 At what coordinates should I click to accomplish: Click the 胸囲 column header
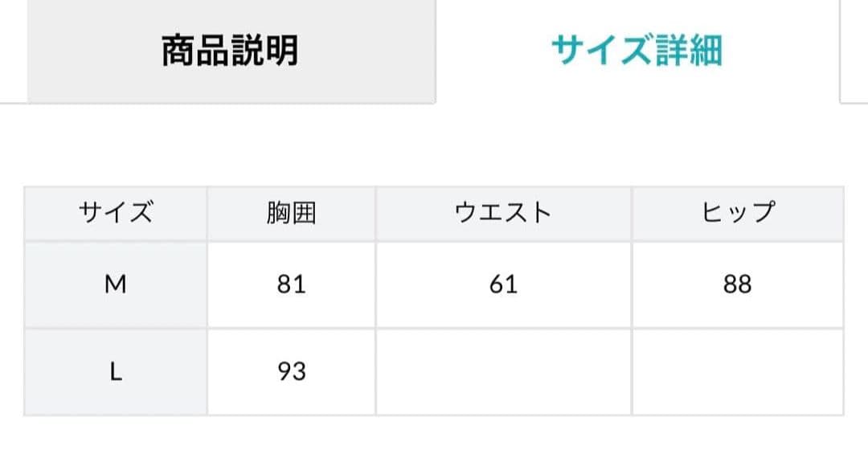291,213
